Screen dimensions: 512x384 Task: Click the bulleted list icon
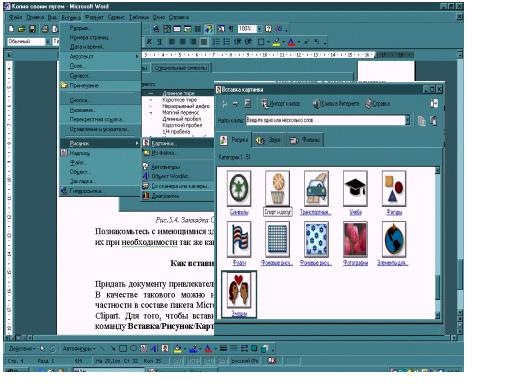pyautogui.click(x=227, y=42)
